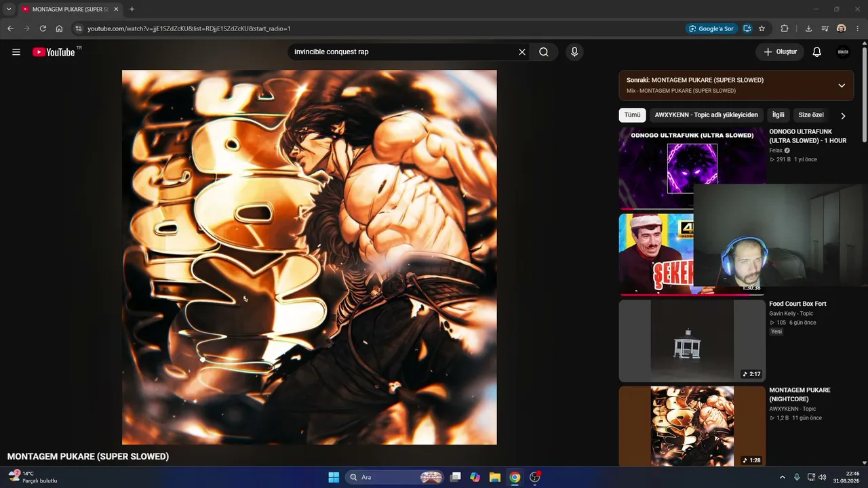Click the main video player artwork
Viewport: 868px width, 488px height.
point(309,258)
